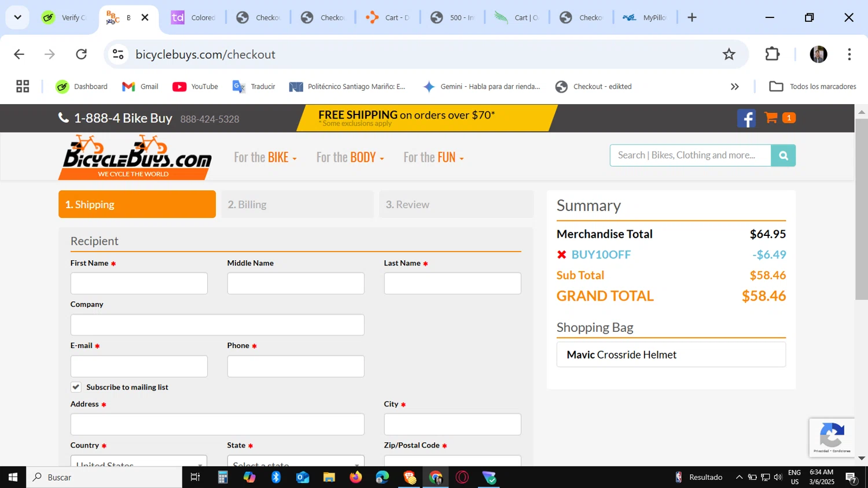Open Task View on the taskbar

tap(196, 477)
